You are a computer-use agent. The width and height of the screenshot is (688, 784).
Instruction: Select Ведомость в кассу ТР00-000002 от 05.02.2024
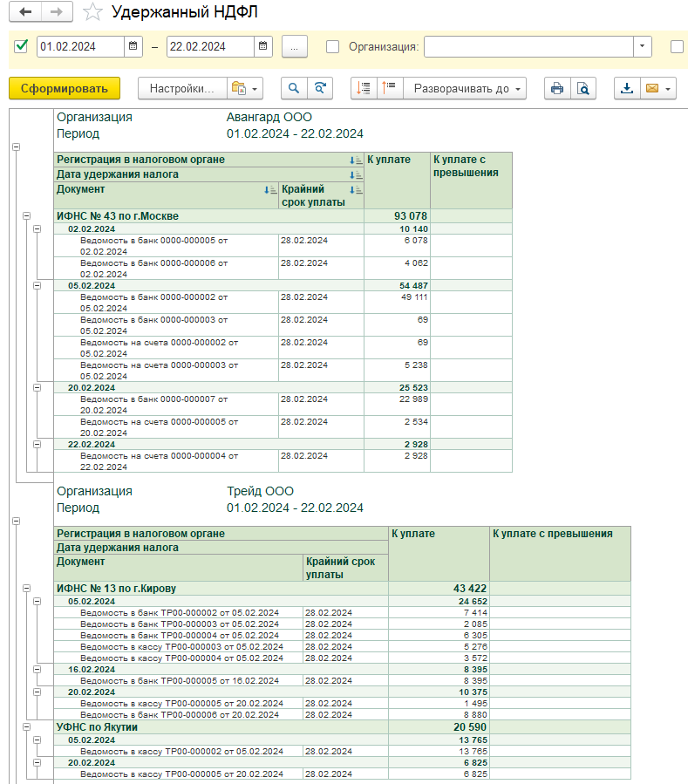pos(179,752)
